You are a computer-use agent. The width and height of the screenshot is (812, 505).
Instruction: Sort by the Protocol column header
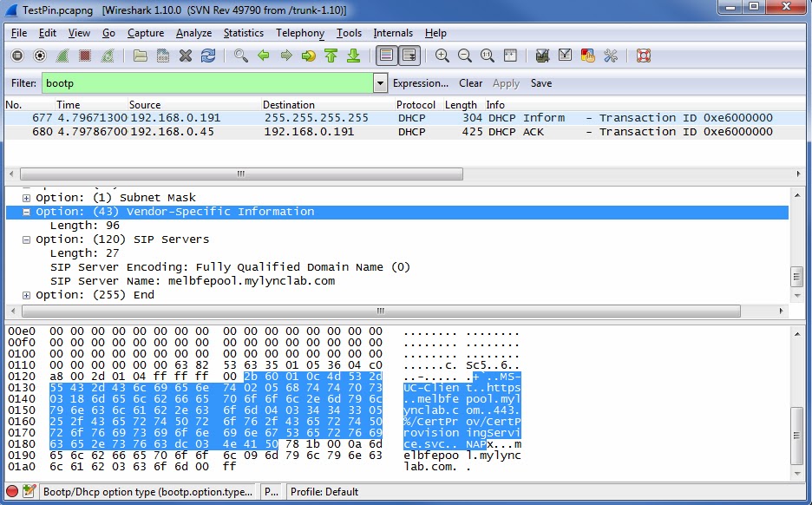418,105
